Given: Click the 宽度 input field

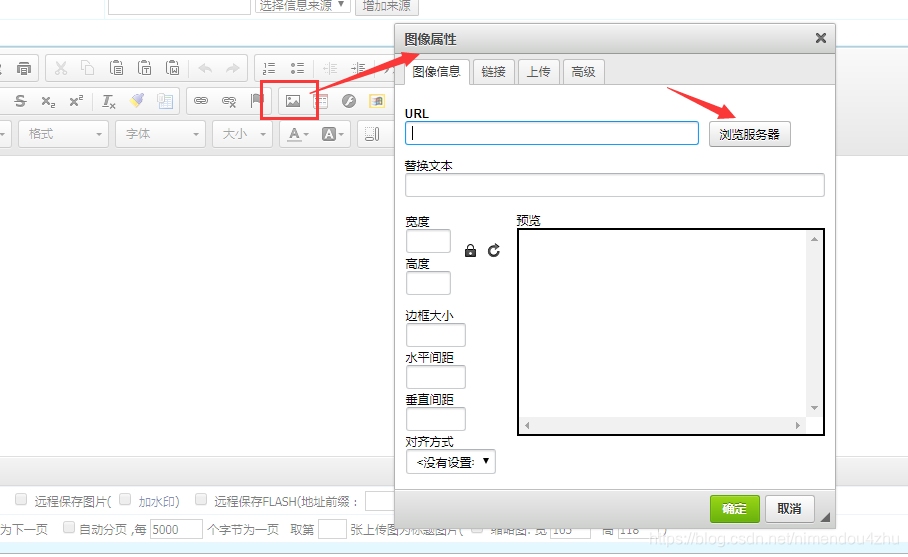Looking at the screenshot, I should [x=429, y=241].
